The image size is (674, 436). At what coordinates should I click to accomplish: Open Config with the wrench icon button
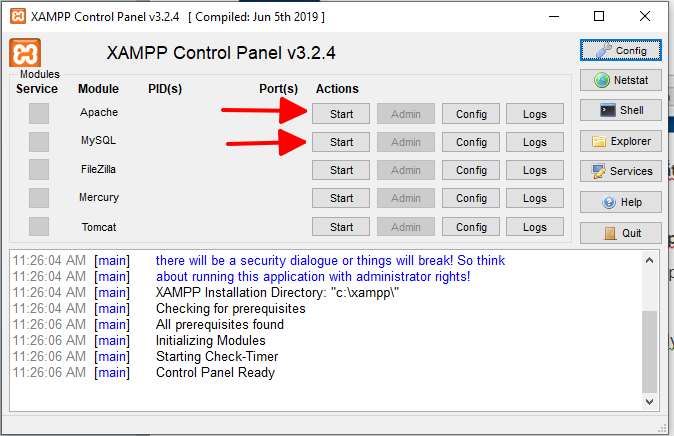pos(621,50)
